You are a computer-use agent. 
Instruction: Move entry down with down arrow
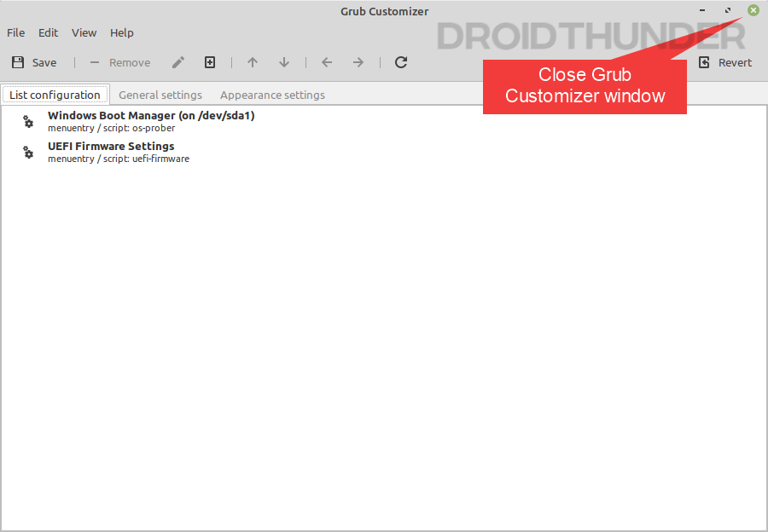[x=284, y=62]
